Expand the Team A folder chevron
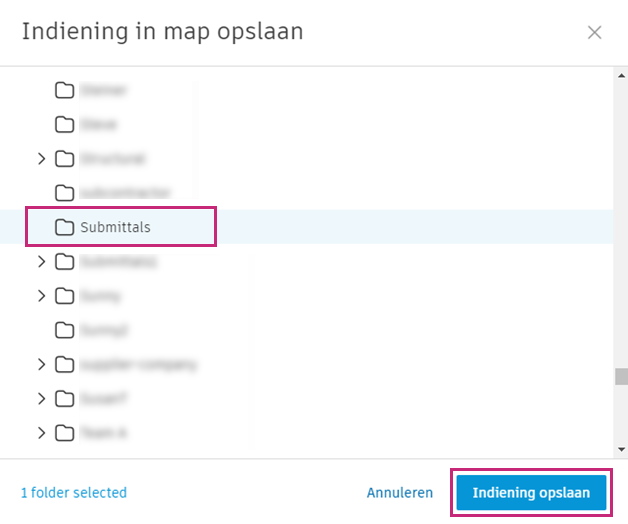The image size is (628, 524). click(x=41, y=433)
